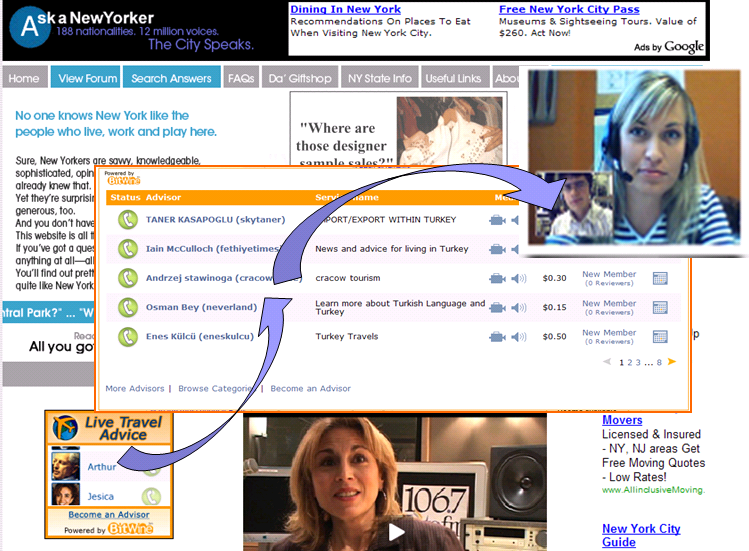Click phone status icon for Enes Külcü
The height and width of the screenshot is (551, 749).
pos(128,336)
